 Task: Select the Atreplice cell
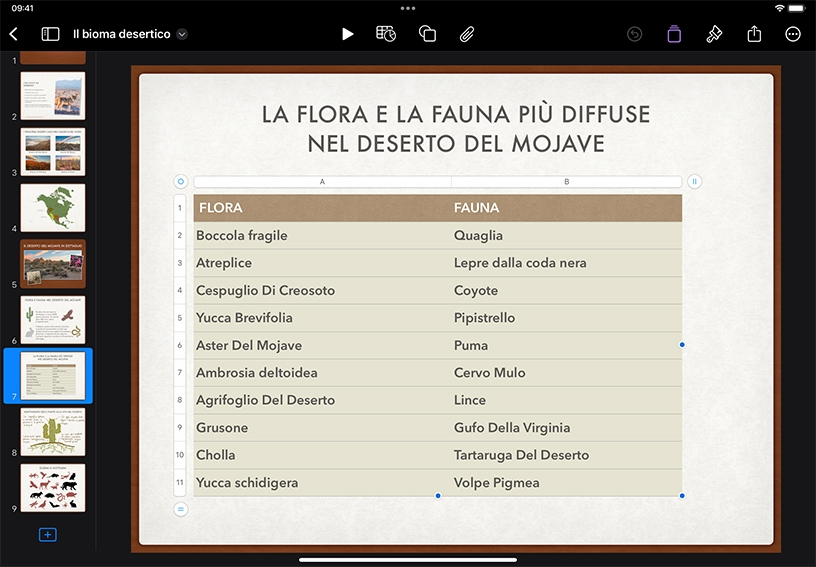click(322, 263)
